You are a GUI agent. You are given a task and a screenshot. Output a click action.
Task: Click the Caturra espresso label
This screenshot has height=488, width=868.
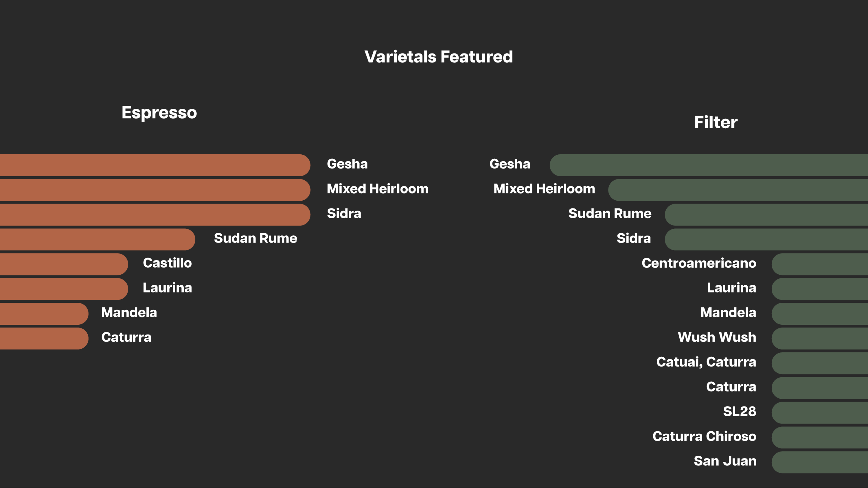pos(126,337)
